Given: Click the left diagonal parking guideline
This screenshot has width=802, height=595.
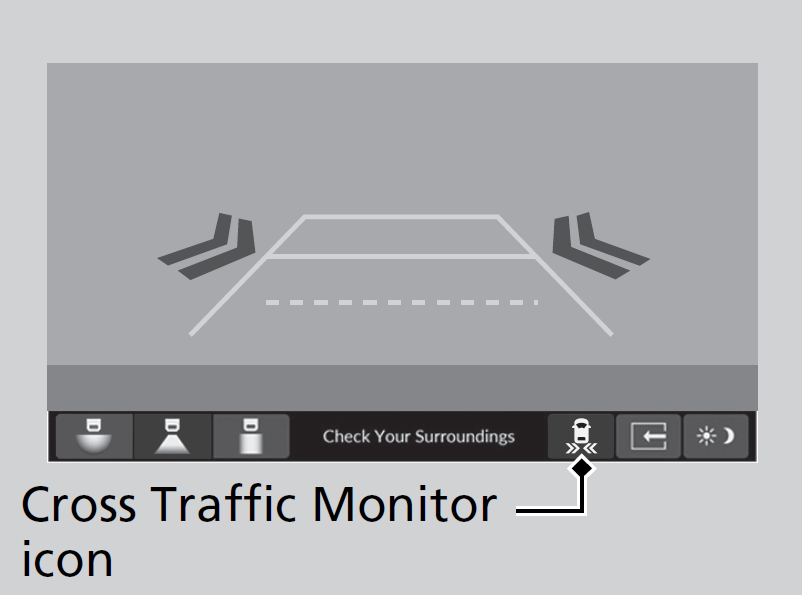Looking at the screenshot, I should pyautogui.click(x=247, y=275).
